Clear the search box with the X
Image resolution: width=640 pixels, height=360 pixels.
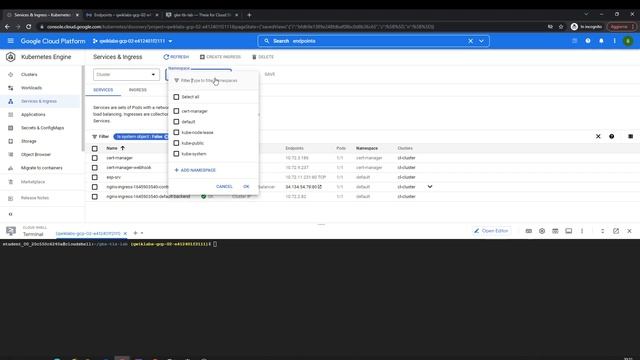[470, 41]
